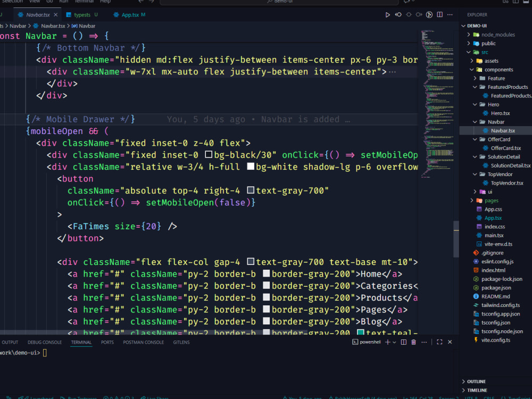Viewport: 532px width, 399px height.
Task: Open the PORTS panel tab
Action: 107,342
